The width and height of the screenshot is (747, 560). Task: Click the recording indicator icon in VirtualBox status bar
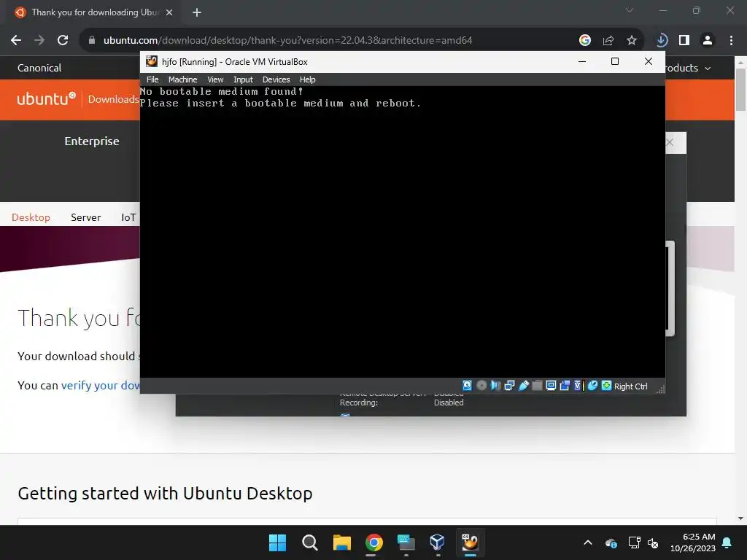point(565,386)
